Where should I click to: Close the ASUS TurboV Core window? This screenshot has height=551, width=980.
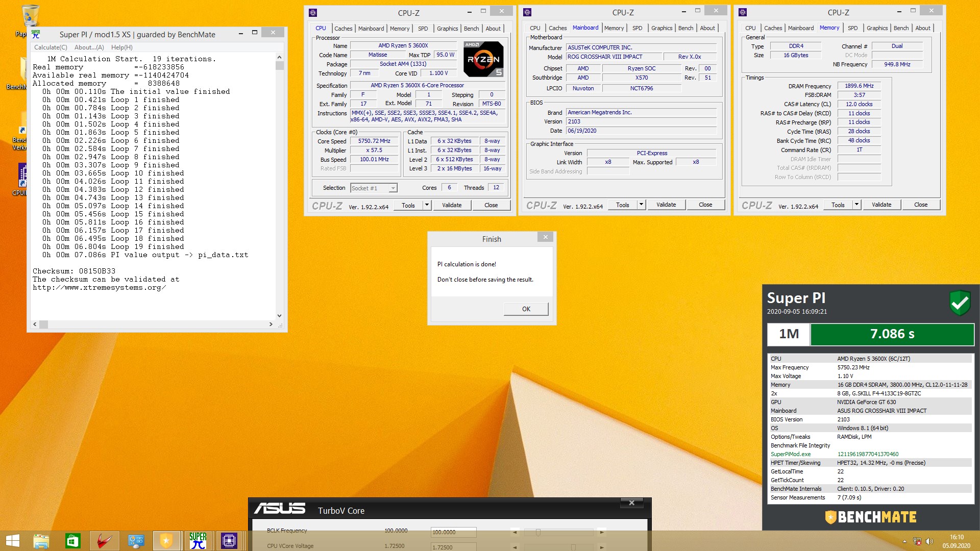pos(631,503)
